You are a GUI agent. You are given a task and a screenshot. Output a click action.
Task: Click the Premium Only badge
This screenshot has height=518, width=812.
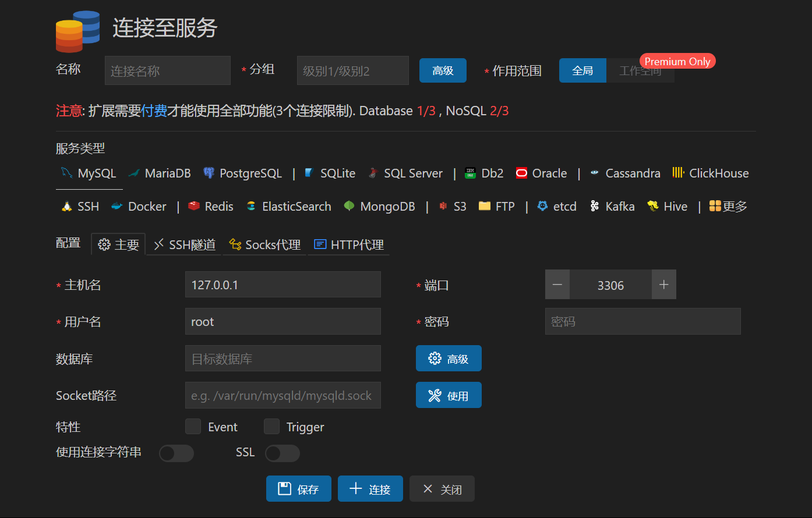tap(677, 61)
